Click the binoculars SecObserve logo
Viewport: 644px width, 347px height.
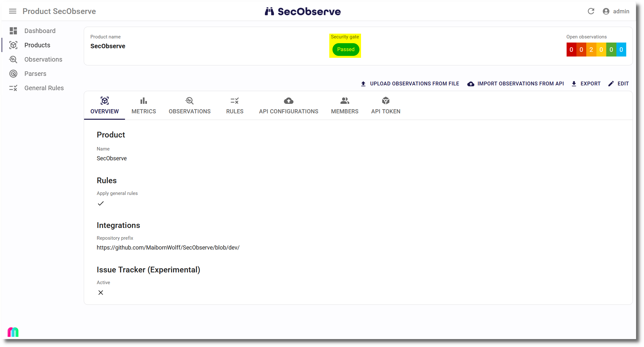click(269, 11)
